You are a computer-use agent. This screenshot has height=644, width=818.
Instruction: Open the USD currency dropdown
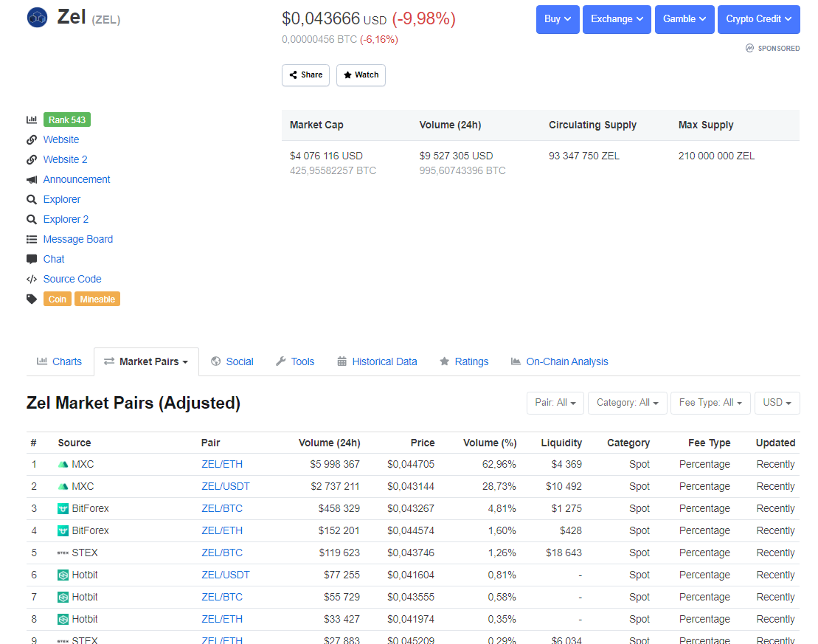pos(777,403)
